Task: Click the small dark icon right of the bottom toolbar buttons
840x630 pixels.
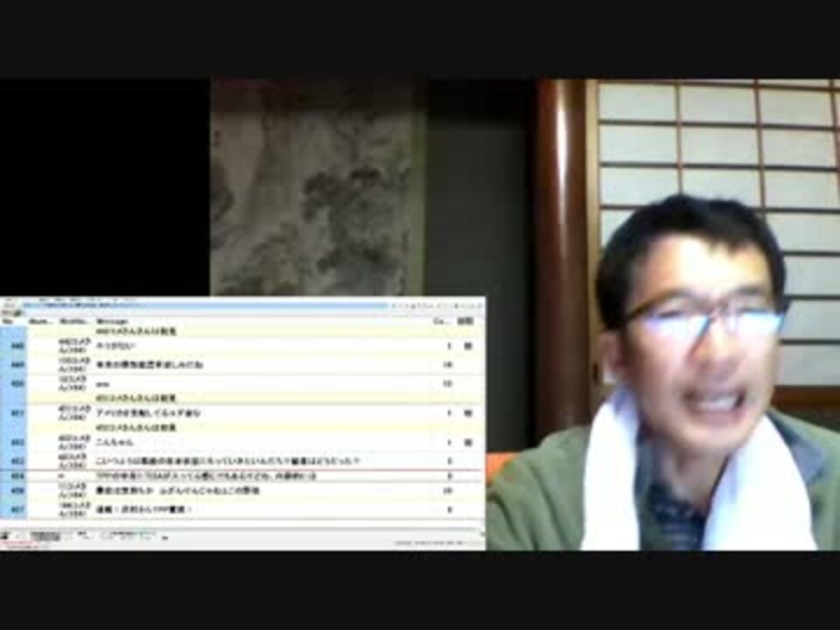Action: (x=164, y=536)
